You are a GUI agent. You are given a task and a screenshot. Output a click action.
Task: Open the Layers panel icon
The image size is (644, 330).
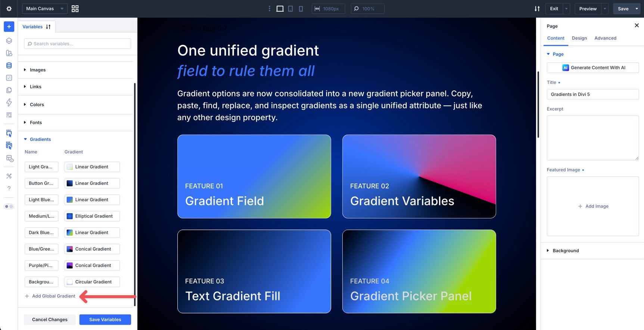click(9, 41)
